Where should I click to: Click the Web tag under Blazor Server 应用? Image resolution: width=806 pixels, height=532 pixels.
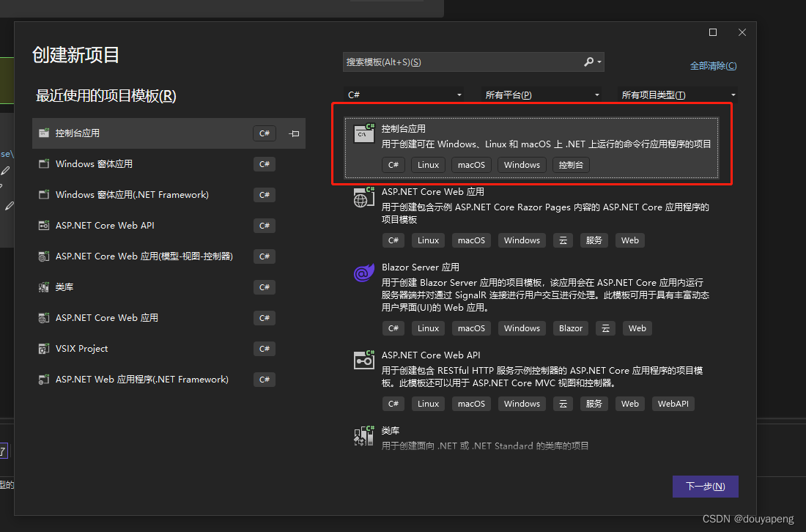pos(637,328)
